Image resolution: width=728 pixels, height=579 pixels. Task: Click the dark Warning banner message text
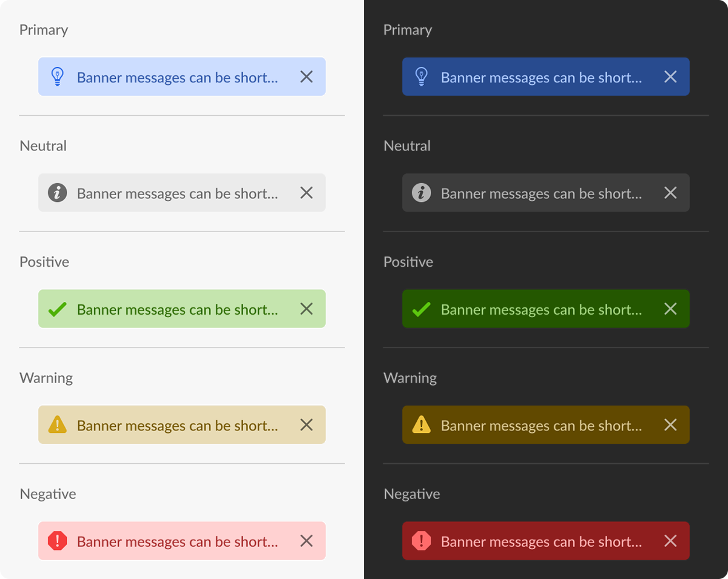541,426
